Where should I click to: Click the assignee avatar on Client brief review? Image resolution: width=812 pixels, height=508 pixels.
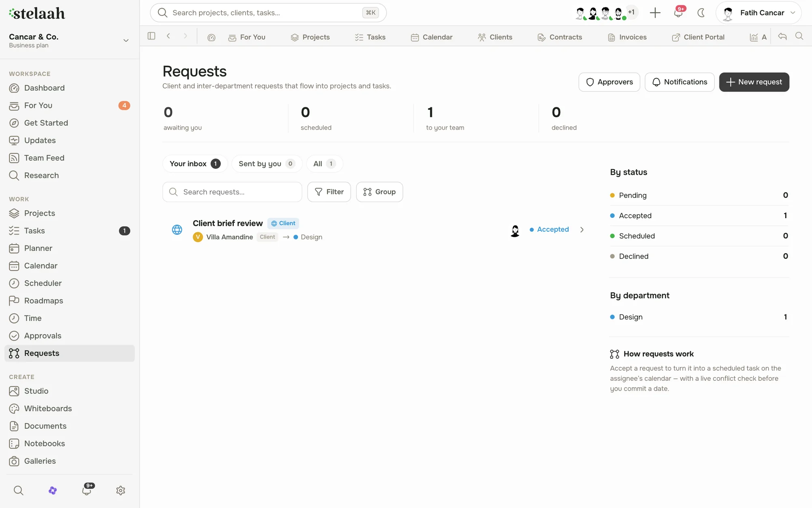coord(515,230)
